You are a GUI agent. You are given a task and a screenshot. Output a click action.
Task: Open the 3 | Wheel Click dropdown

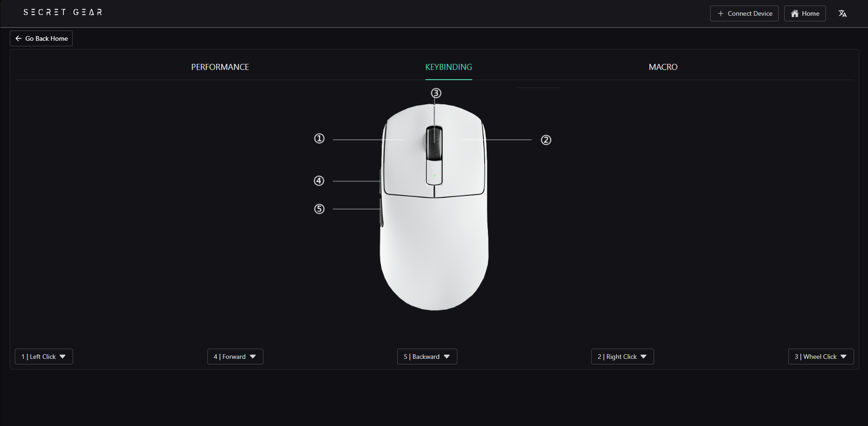pyautogui.click(x=821, y=357)
